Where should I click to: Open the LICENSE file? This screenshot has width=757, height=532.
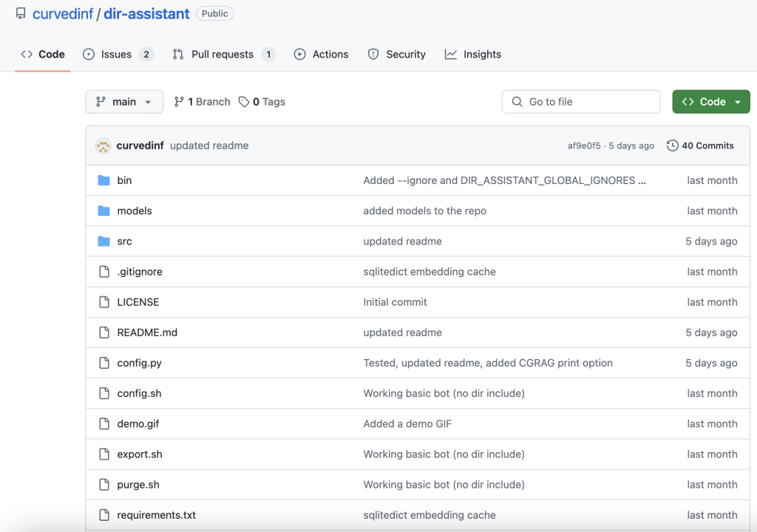point(138,302)
